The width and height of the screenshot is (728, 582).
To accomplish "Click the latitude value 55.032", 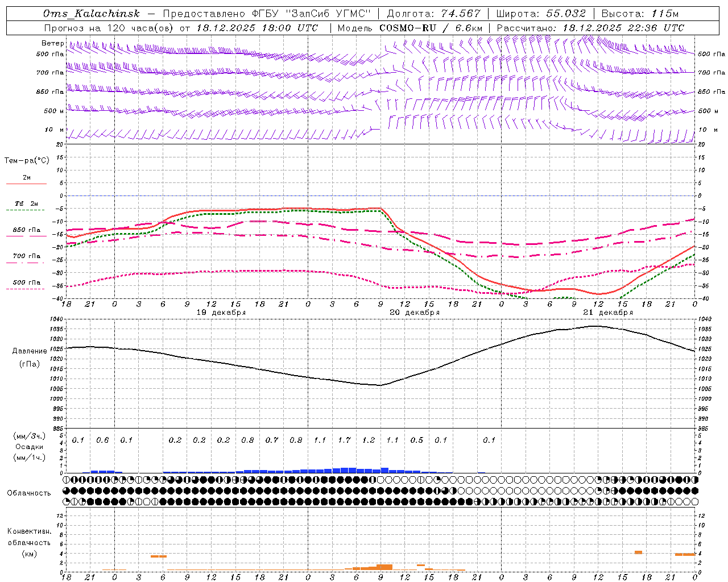I will pos(565,14).
